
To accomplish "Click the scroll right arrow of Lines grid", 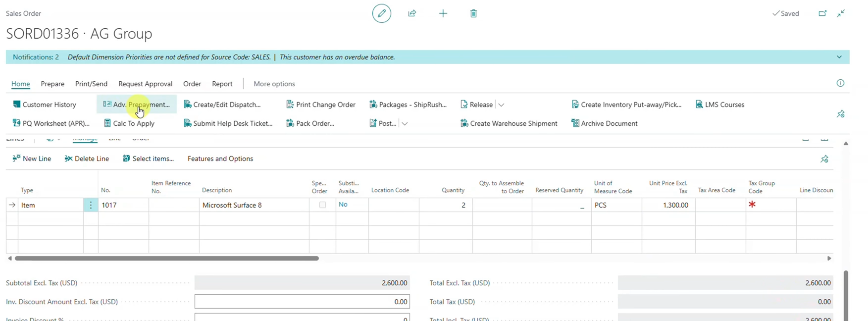I will [829, 258].
